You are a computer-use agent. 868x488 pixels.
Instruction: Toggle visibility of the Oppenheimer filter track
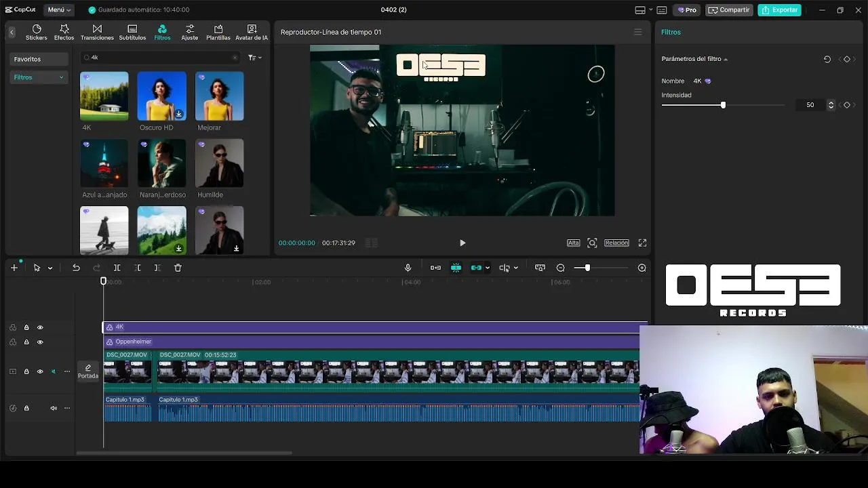pos(40,342)
